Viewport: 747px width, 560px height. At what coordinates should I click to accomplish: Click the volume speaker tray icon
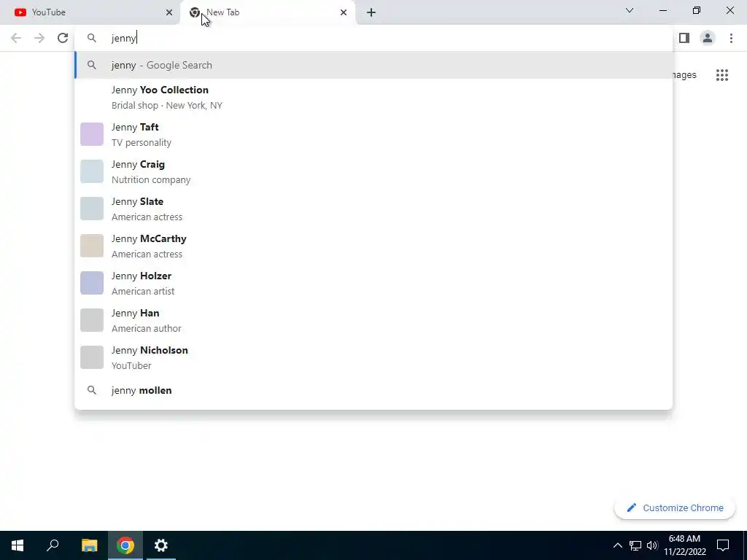652,545
